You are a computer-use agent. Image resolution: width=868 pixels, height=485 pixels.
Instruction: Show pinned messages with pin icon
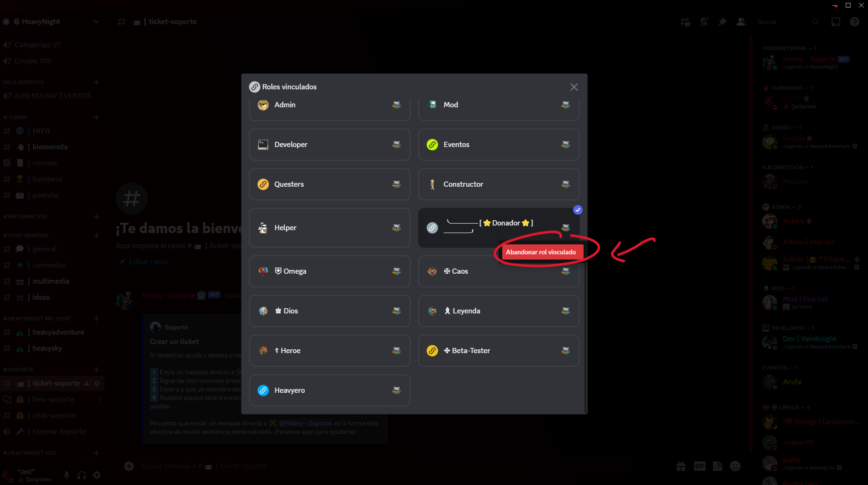(722, 22)
